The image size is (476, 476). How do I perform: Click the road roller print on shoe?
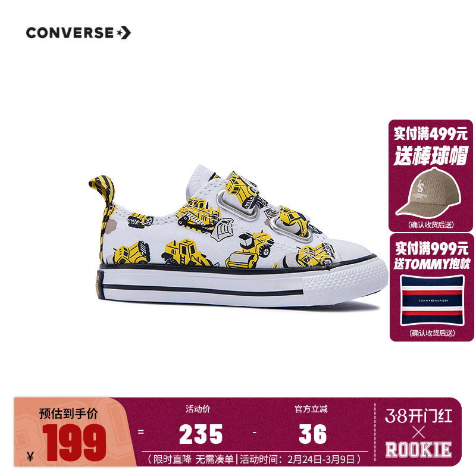(249, 250)
